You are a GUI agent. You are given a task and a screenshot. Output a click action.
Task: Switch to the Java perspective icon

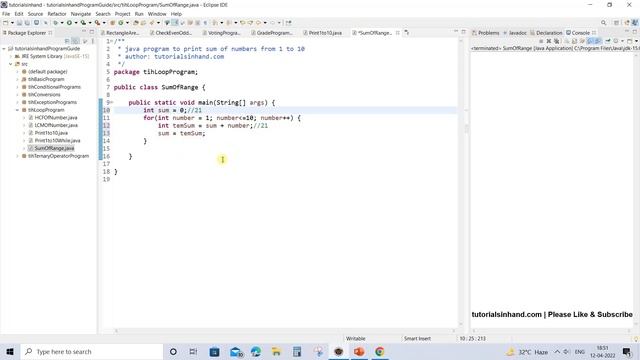coord(635,23)
